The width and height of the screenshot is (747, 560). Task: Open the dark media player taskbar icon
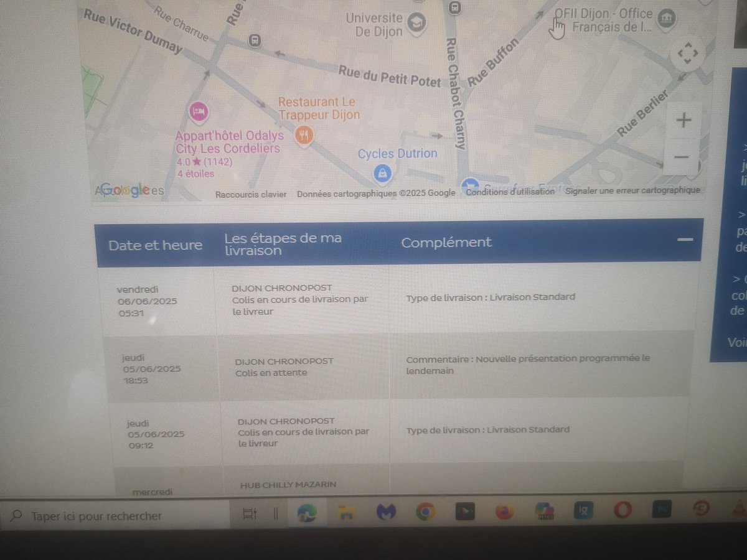click(x=466, y=512)
